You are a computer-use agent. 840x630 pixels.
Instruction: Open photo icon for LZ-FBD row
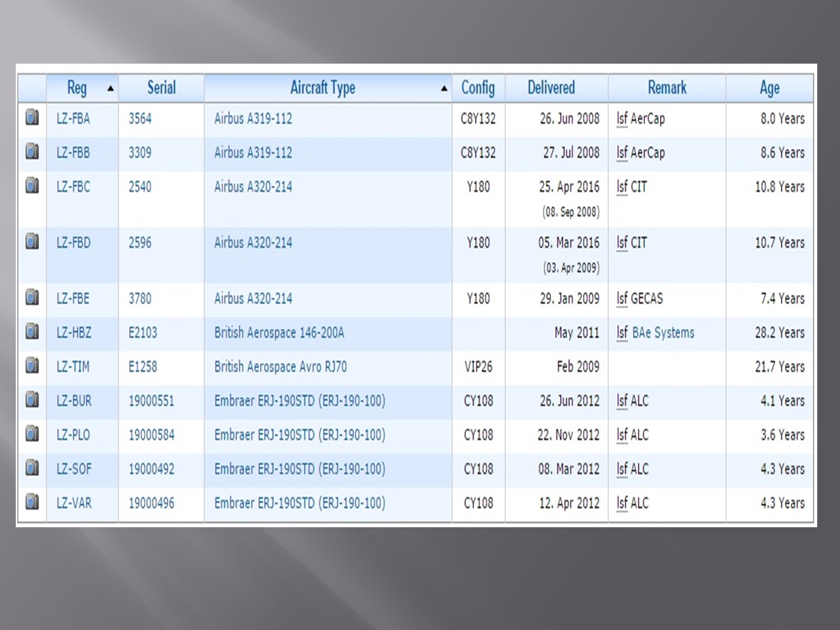(x=32, y=241)
